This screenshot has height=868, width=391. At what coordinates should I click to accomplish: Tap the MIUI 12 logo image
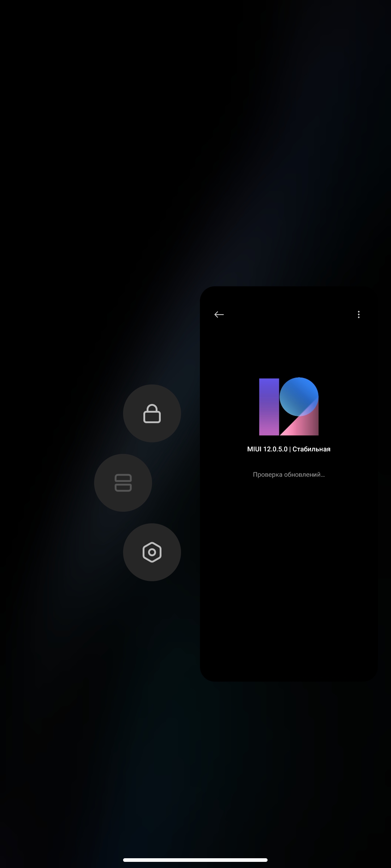tap(289, 407)
